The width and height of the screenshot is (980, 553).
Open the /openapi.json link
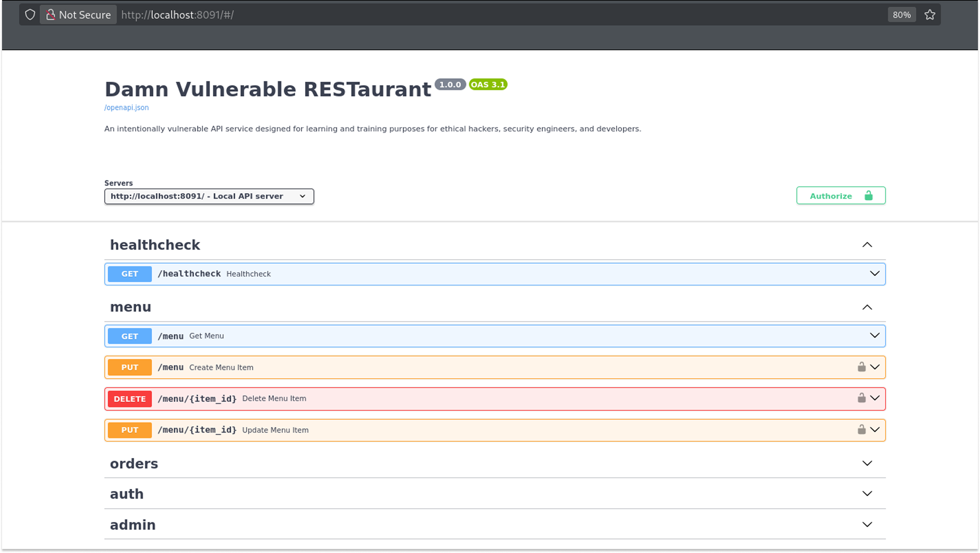point(127,107)
